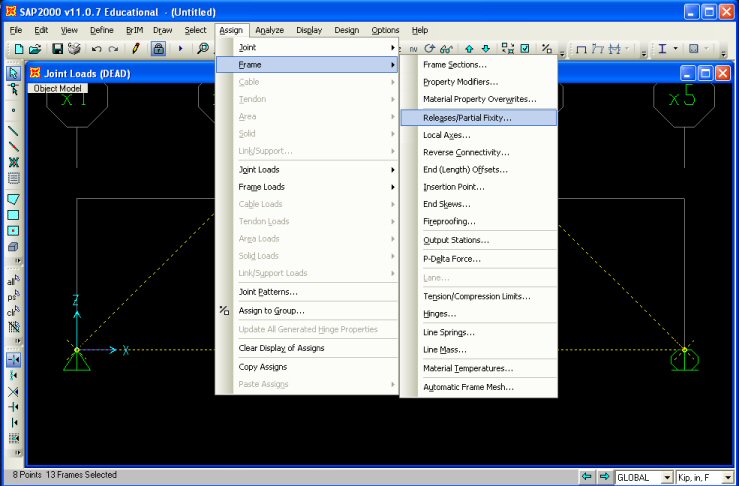739x486 pixels.
Task: Choose Assign to Group menu entry
Action: click(307, 311)
